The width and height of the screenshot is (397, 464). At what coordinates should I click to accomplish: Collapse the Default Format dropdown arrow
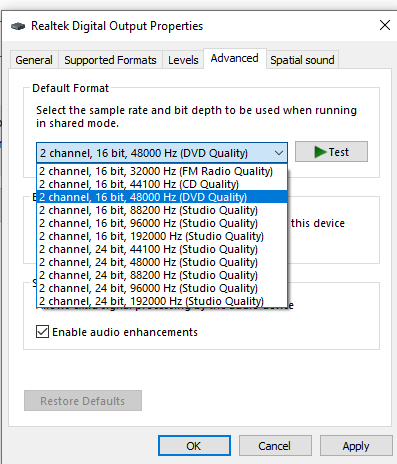click(279, 153)
